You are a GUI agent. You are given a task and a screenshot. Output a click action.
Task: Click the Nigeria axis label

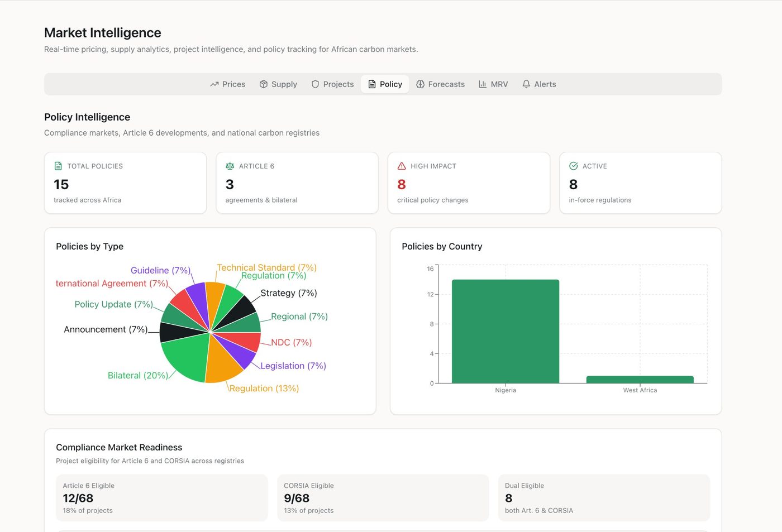pyautogui.click(x=506, y=390)
